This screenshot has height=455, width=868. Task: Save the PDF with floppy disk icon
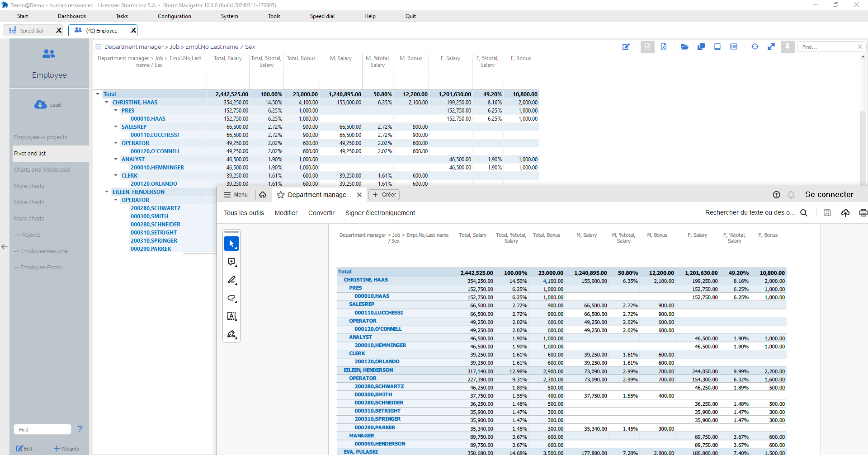pos(827,213)
